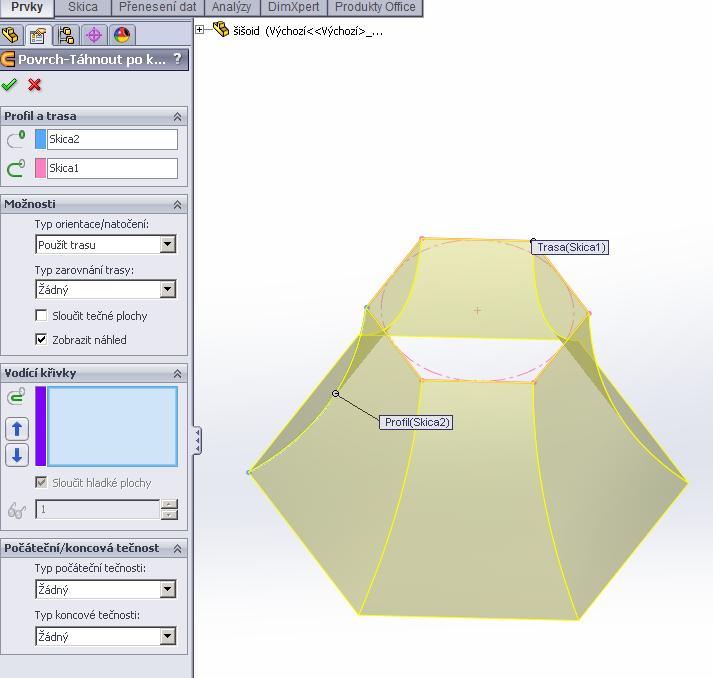
Task: Click the blue Skica2 profile color swatch
Action: tap(40, 140)
